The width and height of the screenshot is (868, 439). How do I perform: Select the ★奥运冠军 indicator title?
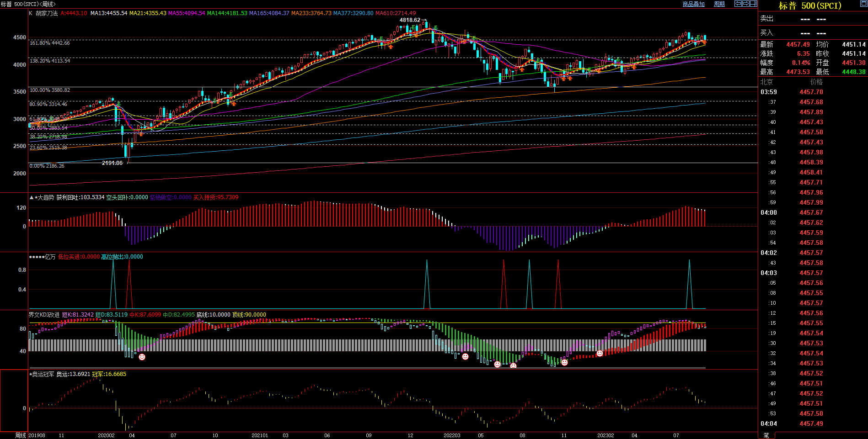point(42,374)
